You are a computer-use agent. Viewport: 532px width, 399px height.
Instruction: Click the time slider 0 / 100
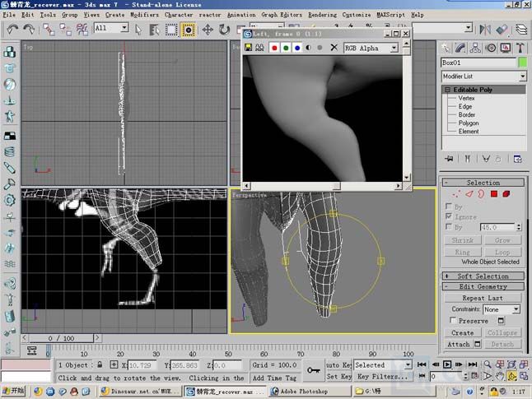click(x=61, y=338)
